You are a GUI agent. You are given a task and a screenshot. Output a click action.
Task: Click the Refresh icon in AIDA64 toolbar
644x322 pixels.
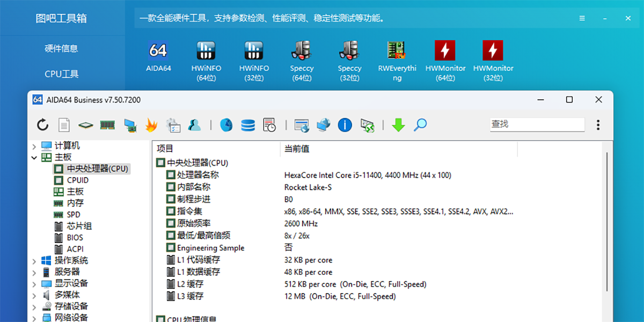coord(42,125)
